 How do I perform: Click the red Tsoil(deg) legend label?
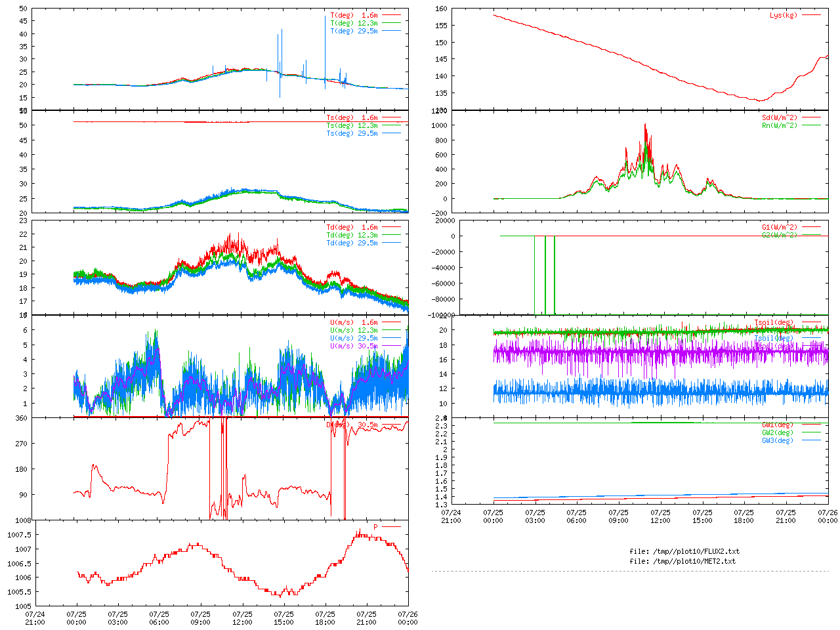click(774, 322)
